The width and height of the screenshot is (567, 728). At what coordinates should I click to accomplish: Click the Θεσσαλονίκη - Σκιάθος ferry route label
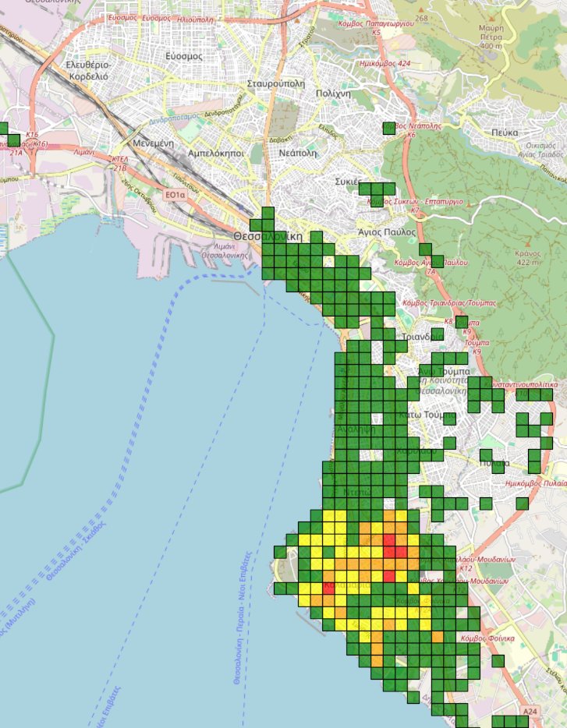coord(76,551)
